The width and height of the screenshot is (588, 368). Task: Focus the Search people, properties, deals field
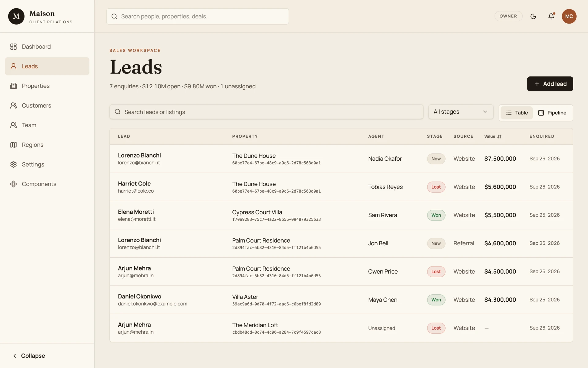coord(198,16)
